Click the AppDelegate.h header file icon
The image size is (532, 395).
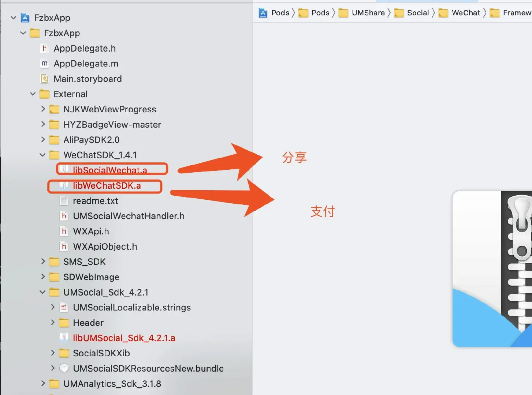coord(44,48)
